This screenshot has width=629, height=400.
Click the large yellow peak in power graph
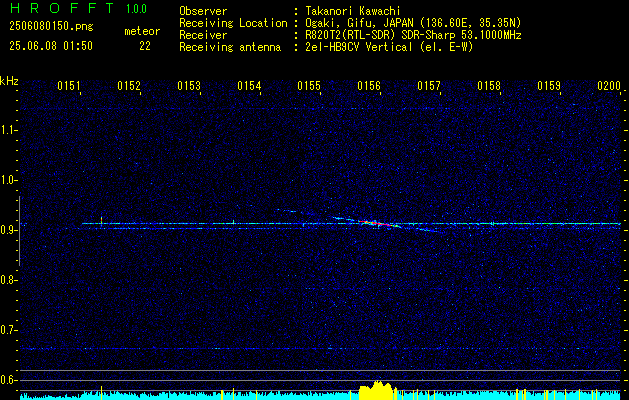[377, 391]
